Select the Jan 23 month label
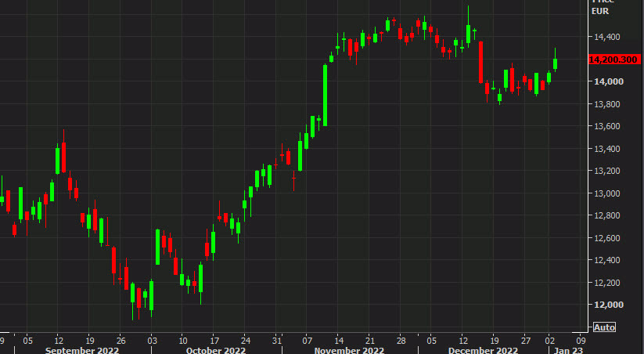This screenshot has height=354, width=644. (568, 350)
